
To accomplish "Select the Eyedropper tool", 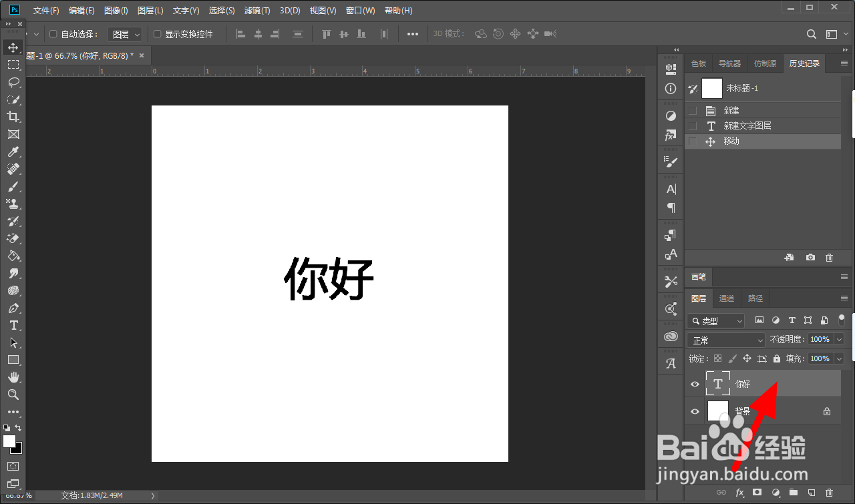I will tap(13, 152).
